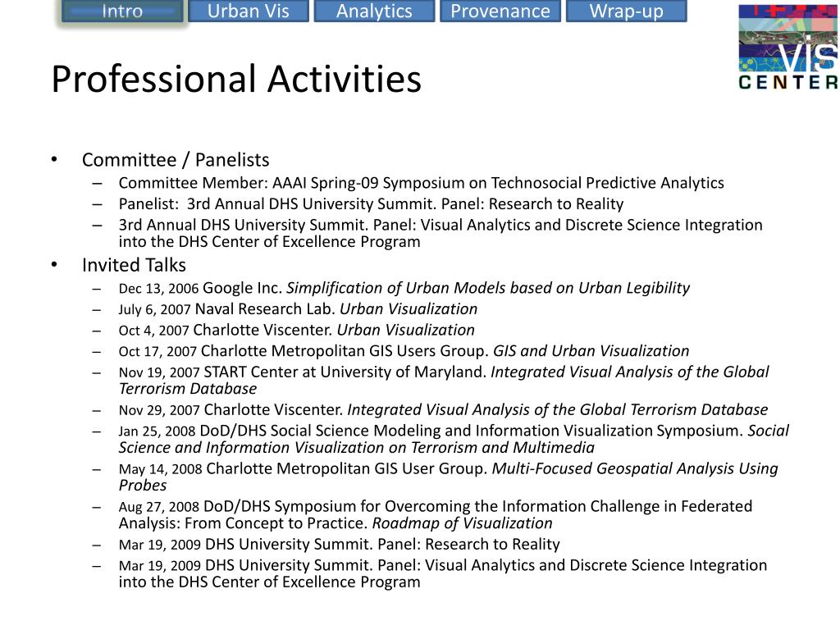Click the Dec 13, 2006 Google Inc. entry
840x630 pixels.
[x=404, y=288]
